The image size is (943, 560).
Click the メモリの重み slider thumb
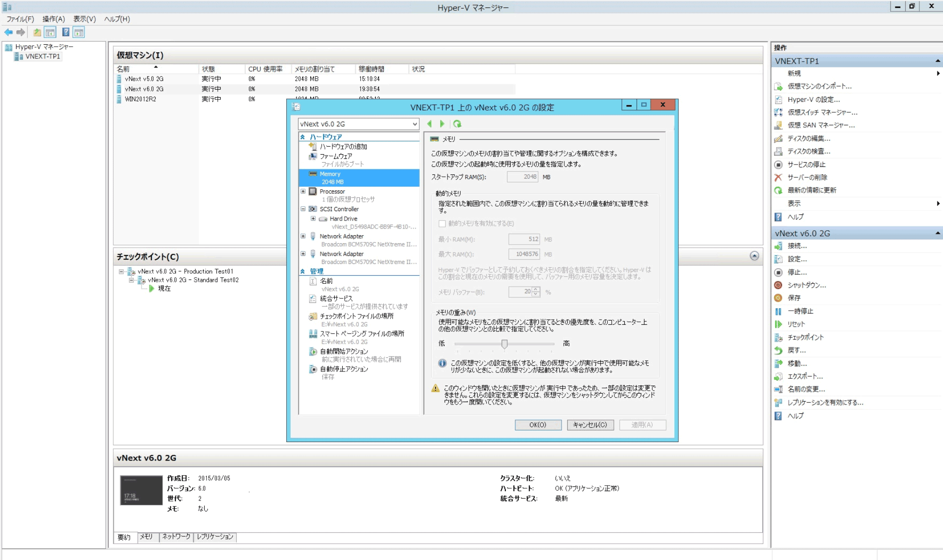pyautogui.click(x=505, y=344)
